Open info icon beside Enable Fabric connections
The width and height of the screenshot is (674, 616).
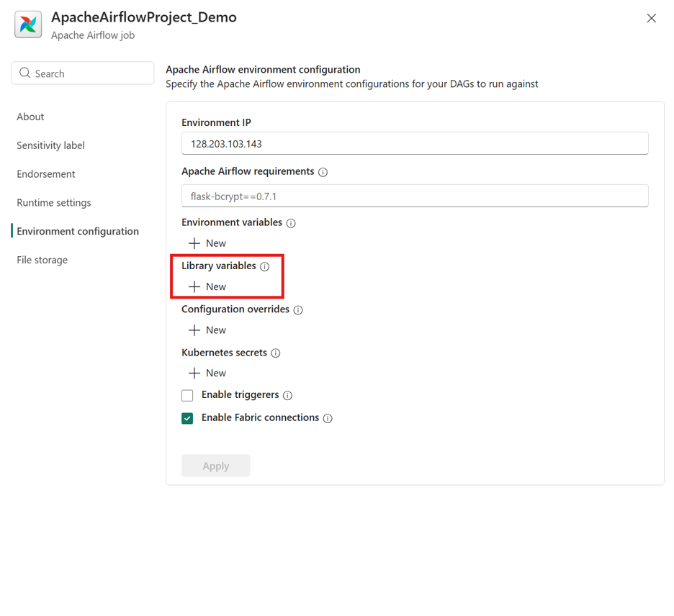[x=328, y=418]
